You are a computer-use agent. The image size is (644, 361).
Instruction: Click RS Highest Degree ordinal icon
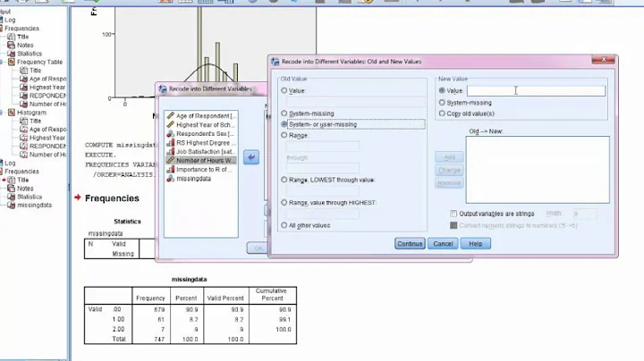coord(171,143)
